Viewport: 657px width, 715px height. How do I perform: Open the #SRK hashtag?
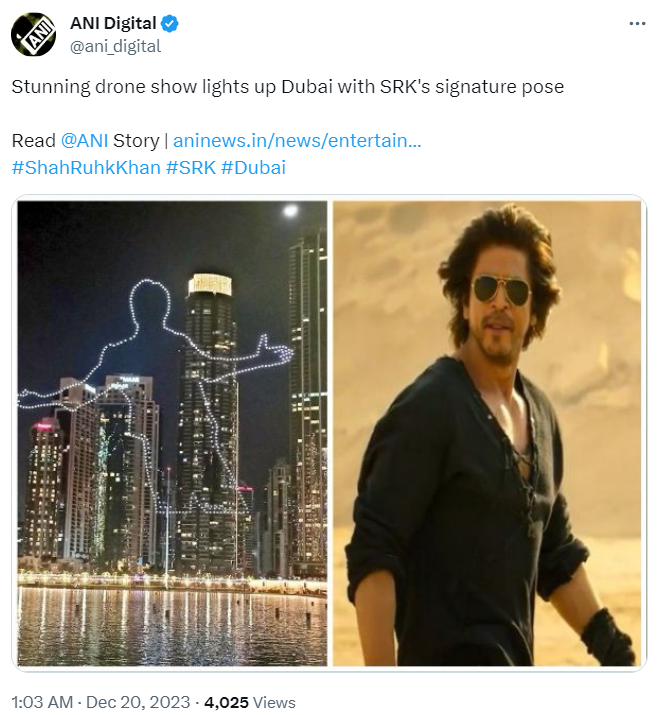pyautogui.click(x=191, y=167)
